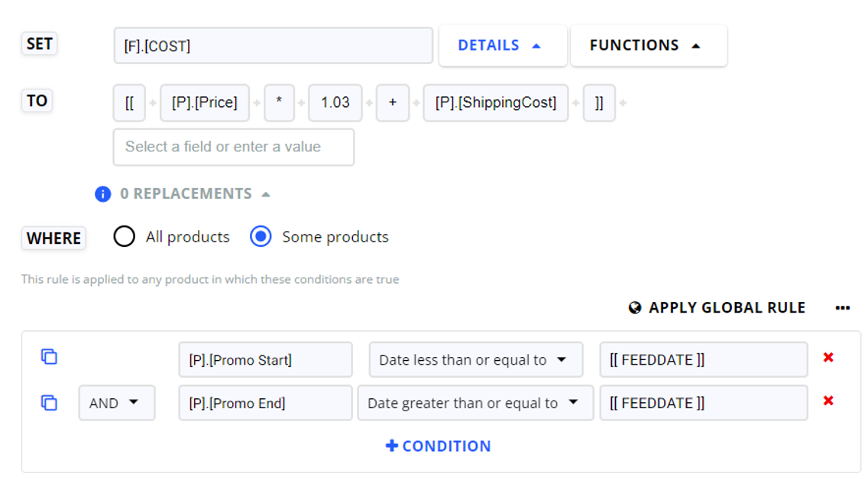Click the 'Select a field or enter a value' box
The image size is (868, 490).
tap(234, 147)
